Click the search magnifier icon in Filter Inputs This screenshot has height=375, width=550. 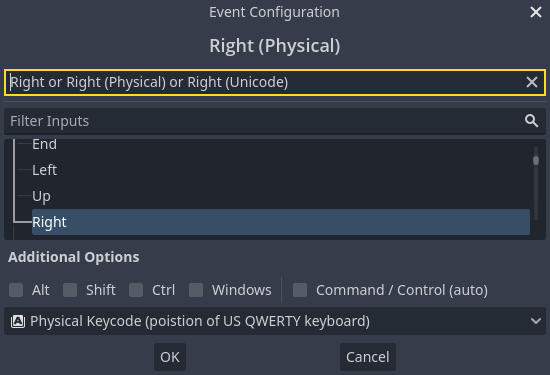pyautogui.click(x=531, y=121)
